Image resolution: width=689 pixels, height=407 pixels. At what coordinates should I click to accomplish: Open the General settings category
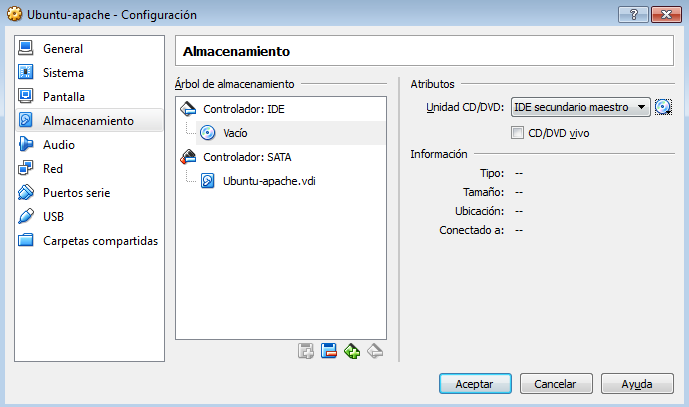click(x=63, y=49)
